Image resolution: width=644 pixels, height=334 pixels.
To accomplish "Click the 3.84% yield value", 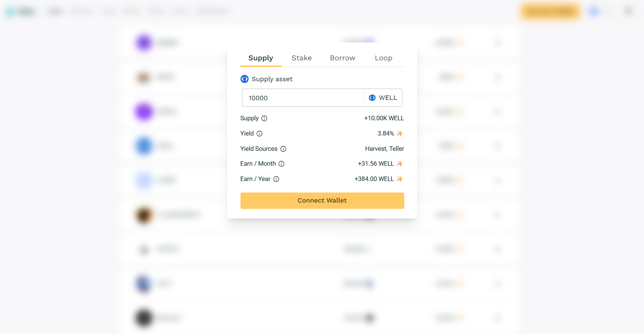I will tap(385, 133).
